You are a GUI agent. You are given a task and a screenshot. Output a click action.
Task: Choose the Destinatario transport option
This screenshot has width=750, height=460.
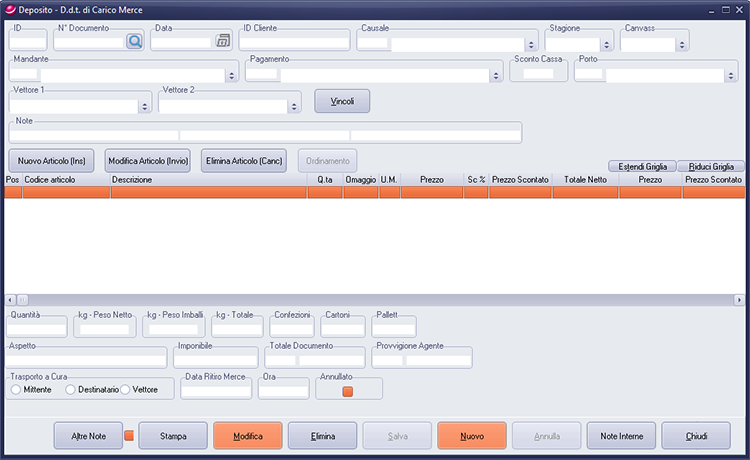click(70, 389)
